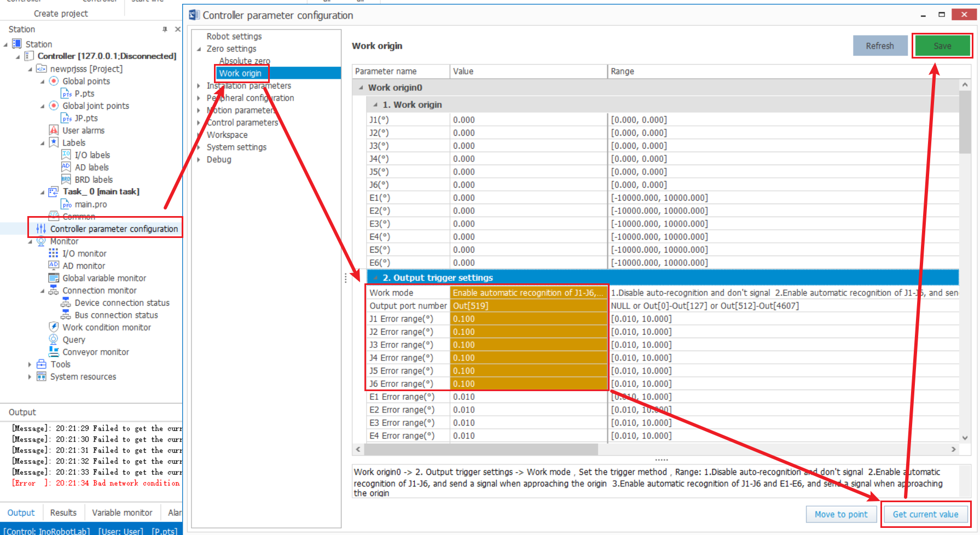Viewport: 980px width, 535px height.
Task: Click the Query icon
Action: point(54,339)
